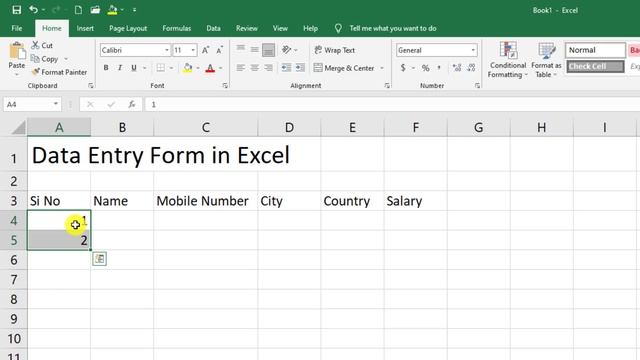
Task: Expand the Copy dropdown arrow
Action: [x=66, y=59]
